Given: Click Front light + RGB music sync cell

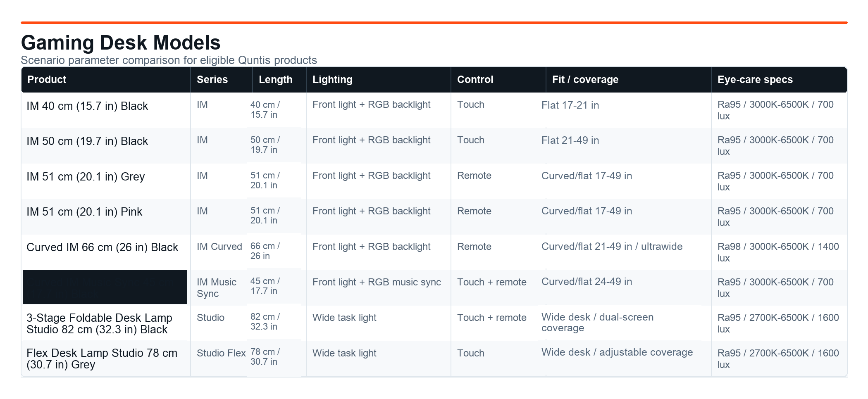Looking at the screenshot, I should coord(377,282).
